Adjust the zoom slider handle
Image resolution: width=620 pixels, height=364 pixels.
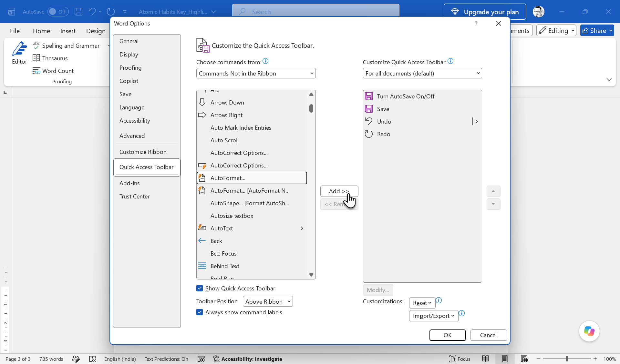567,359
